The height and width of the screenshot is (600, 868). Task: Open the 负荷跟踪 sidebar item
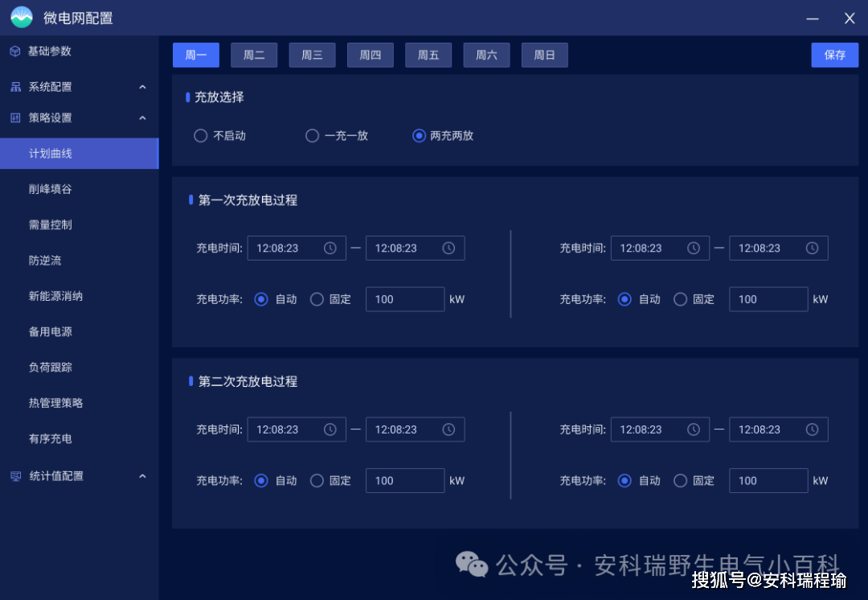tap(79, 368)
